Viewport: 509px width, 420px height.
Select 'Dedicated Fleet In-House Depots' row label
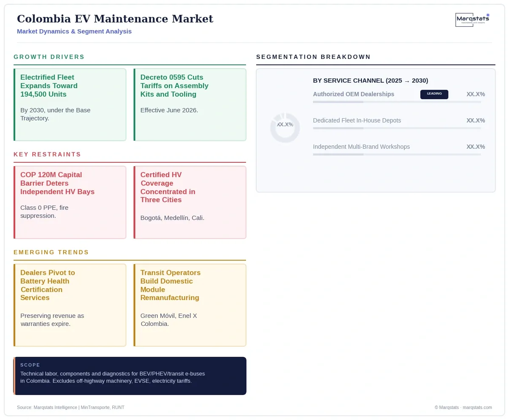tap(357, 120)
